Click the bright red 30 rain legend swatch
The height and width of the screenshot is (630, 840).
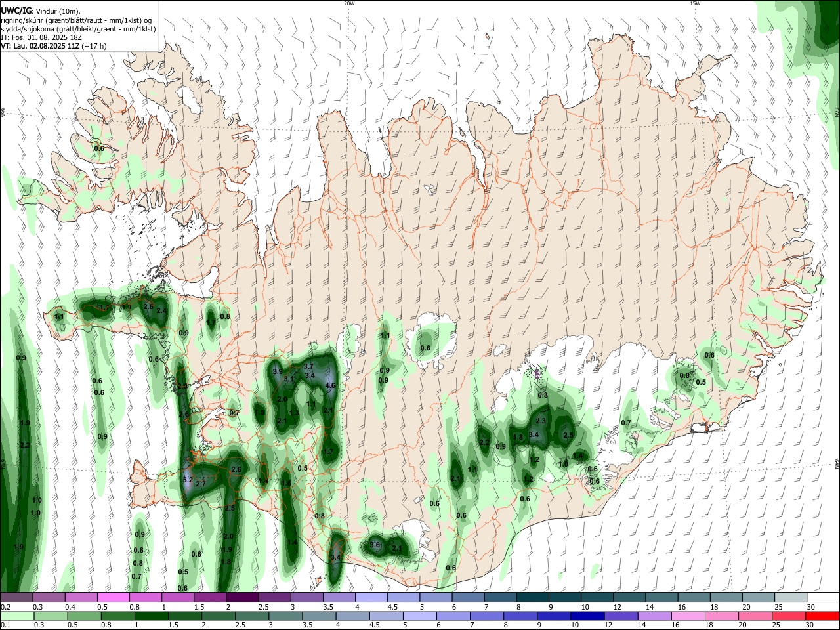pos(822,616)
